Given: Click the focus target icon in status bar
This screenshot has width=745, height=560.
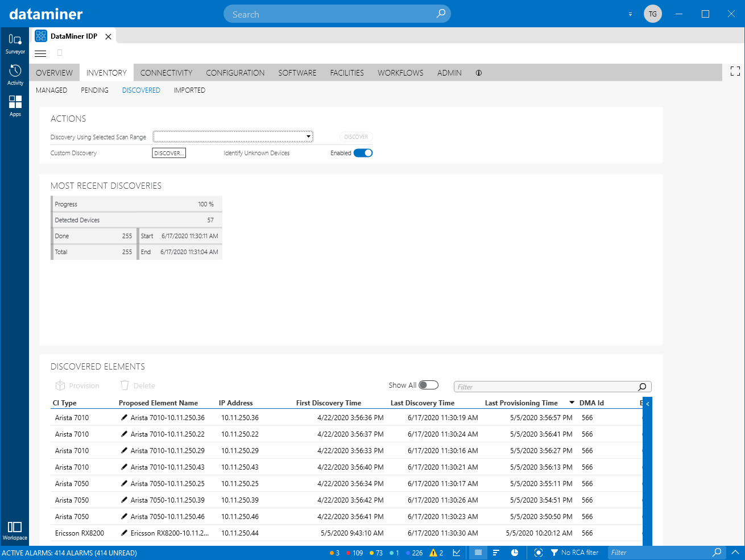Looking at the screenshot, I should pos(539,553).
